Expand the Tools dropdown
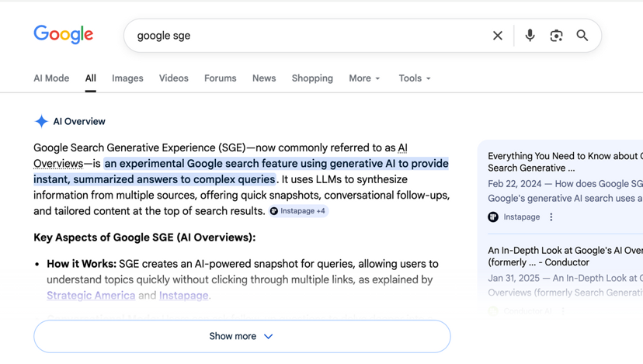Viewport: 643px width, 364px height. pyautogui.click(x=415, y=78)
